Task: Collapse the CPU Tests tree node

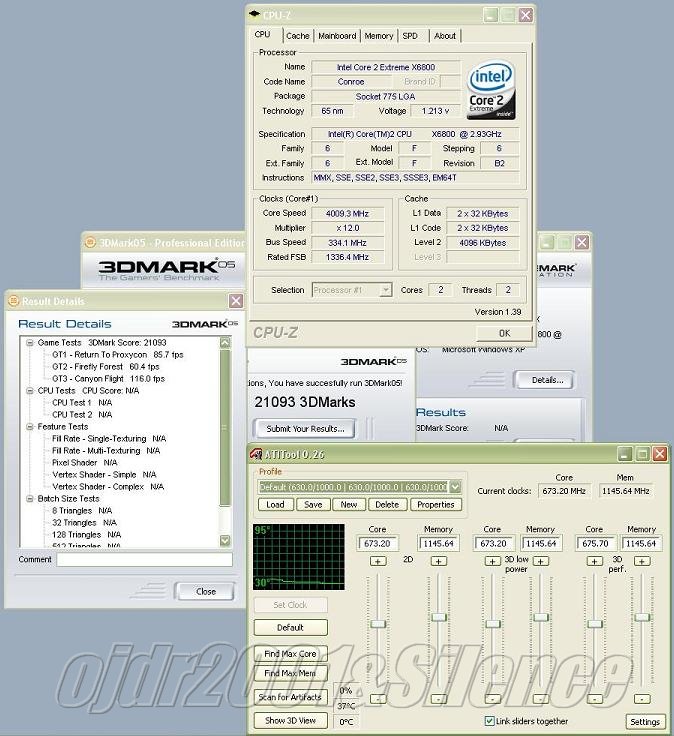Action: (30, 391)
